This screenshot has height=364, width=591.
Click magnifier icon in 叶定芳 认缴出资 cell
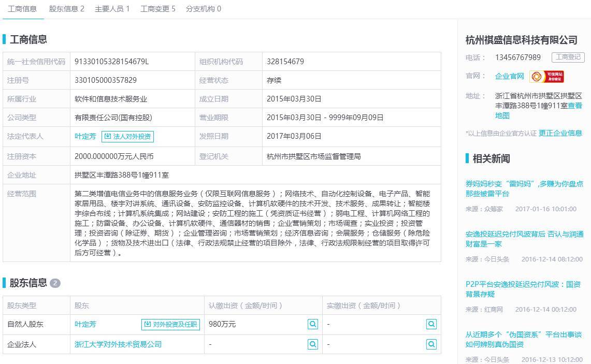[x=313, y=324]
